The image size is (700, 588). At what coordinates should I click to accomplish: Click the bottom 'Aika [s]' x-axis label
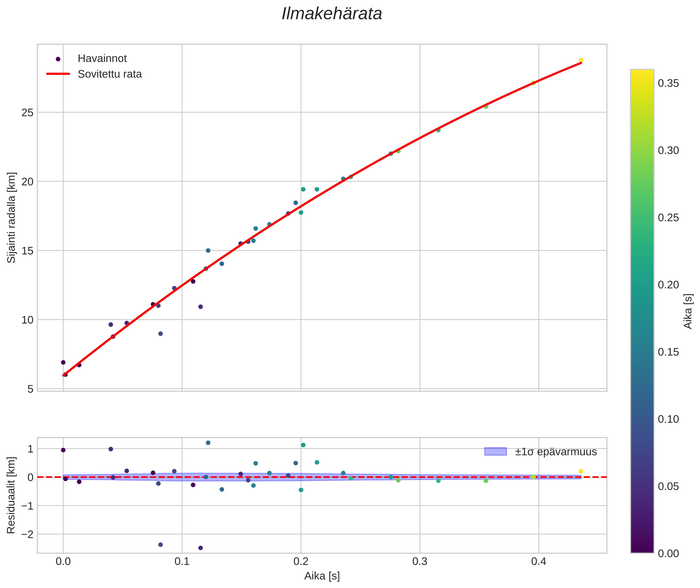[322, 576]
